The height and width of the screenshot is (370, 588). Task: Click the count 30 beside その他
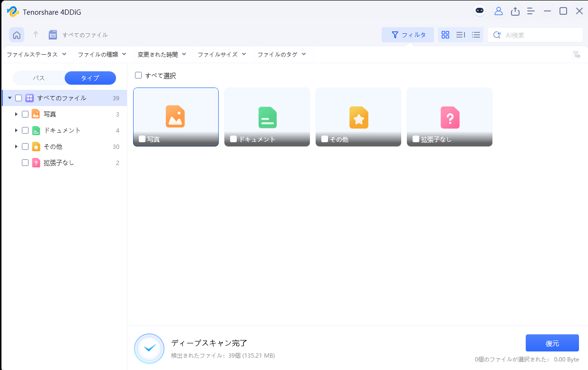coord(116,146)
